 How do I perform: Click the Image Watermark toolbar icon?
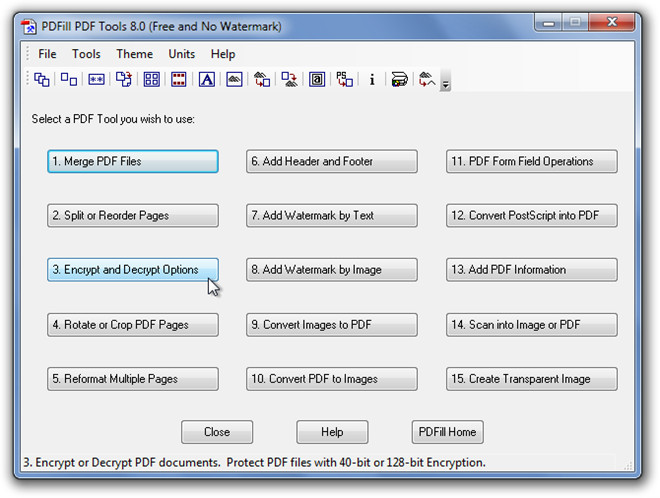(234, 79)
